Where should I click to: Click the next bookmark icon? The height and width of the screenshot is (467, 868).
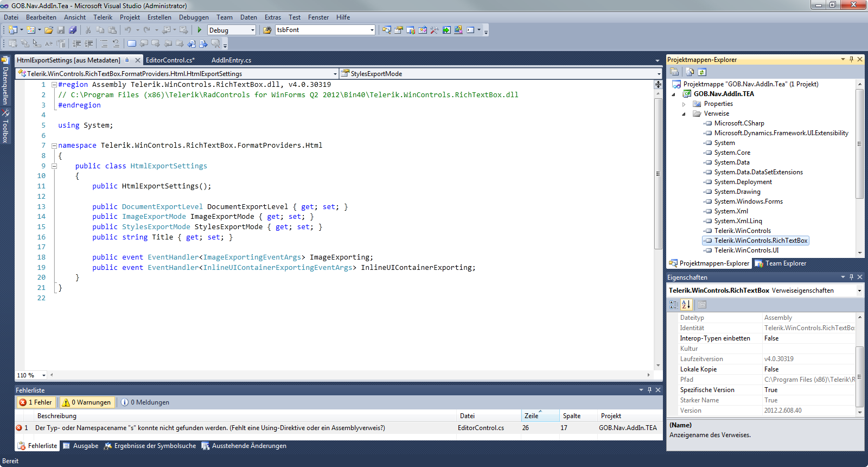[156, 43]
